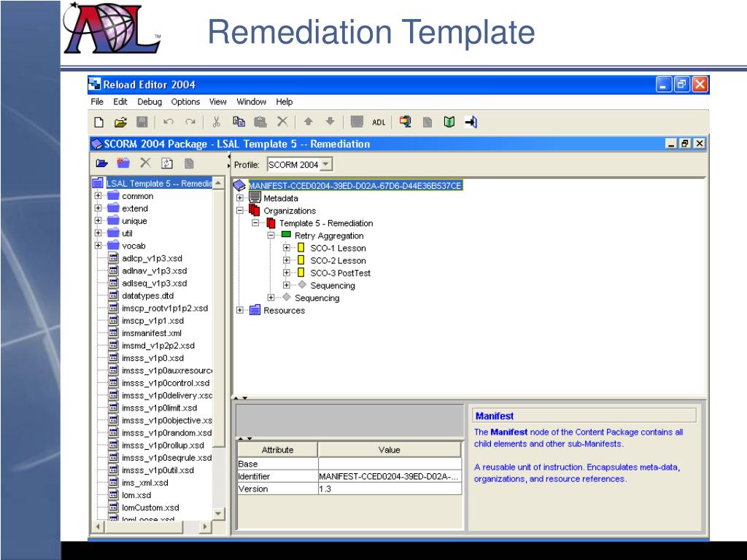
Task: Click the blue arrow icon ending the toolbar
Action: click(x=471, y=122)
